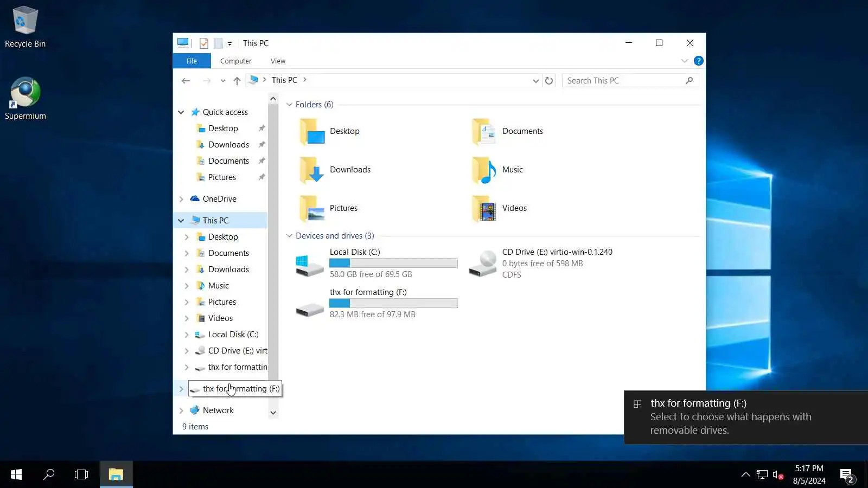Open pinned Downloads under Quick access
The image size is (868, 488).
pos(228,145)
